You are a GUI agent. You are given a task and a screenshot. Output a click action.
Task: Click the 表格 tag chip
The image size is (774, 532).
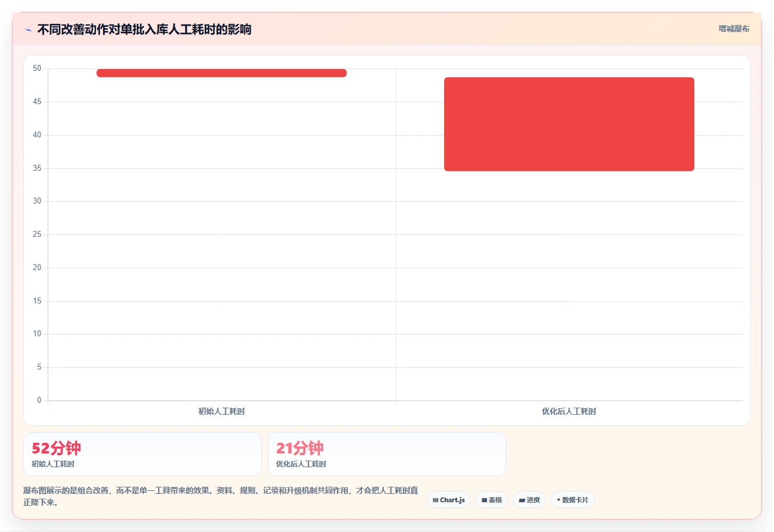click(491, 500)
